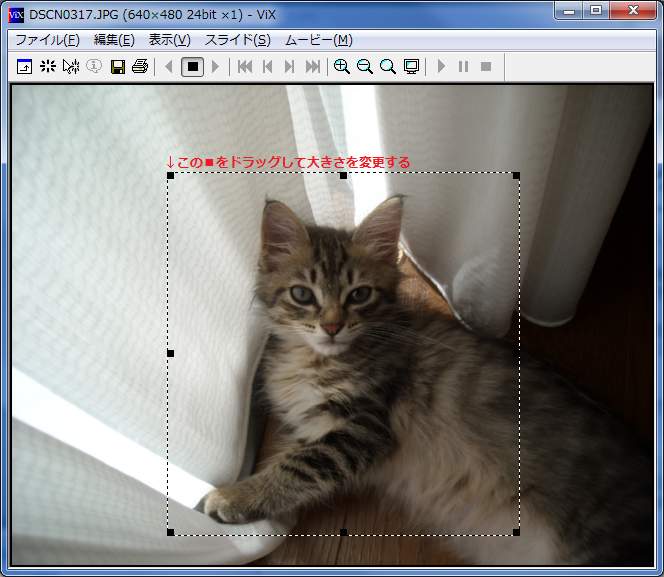
Task: Zoom out with the minus magnifier
Action: 365,66
